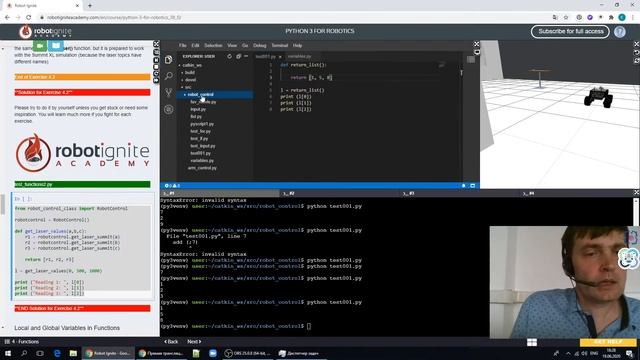This screenshot has width=640, height=360.
Task: Click the GET HELP button
Action: [x=608, y=342]
